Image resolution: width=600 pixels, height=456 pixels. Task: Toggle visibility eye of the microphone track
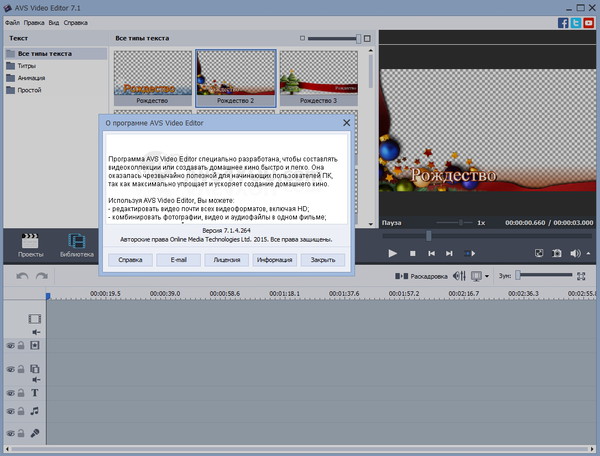point(10,434)
